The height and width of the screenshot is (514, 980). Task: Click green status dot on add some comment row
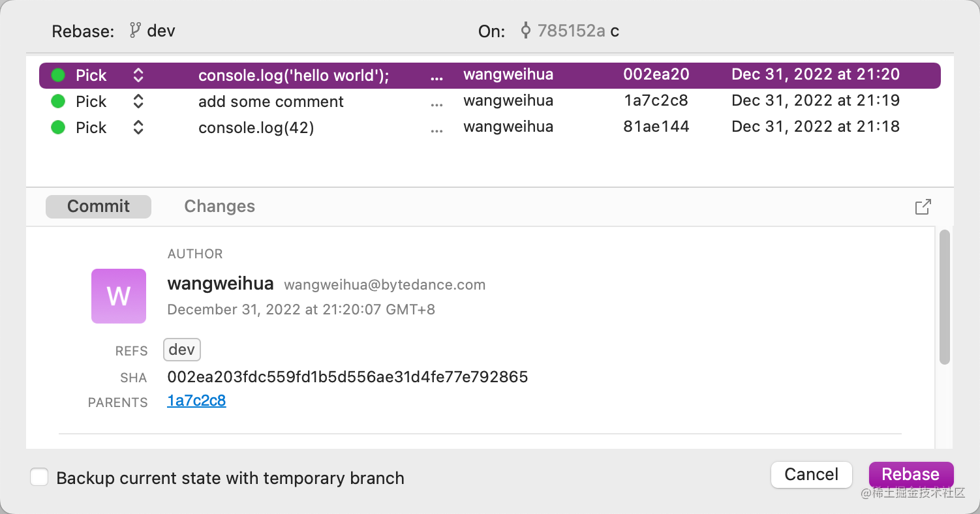click(58, 101)
